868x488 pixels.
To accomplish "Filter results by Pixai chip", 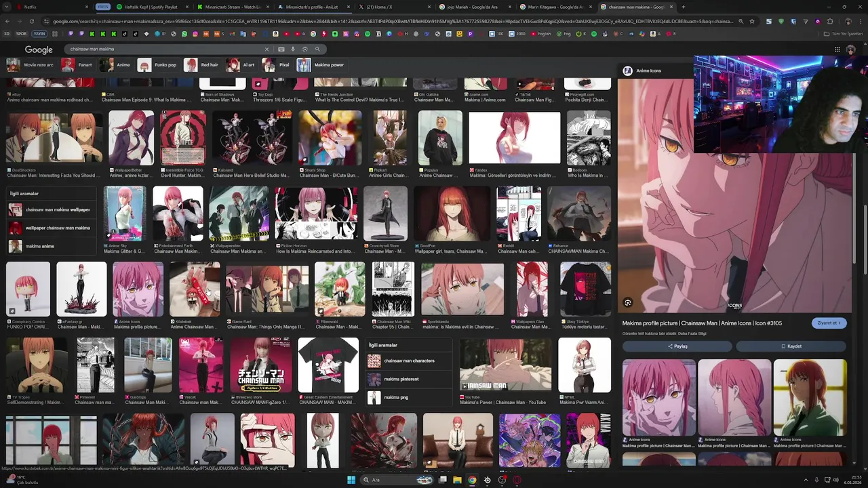I will [277, 65].
